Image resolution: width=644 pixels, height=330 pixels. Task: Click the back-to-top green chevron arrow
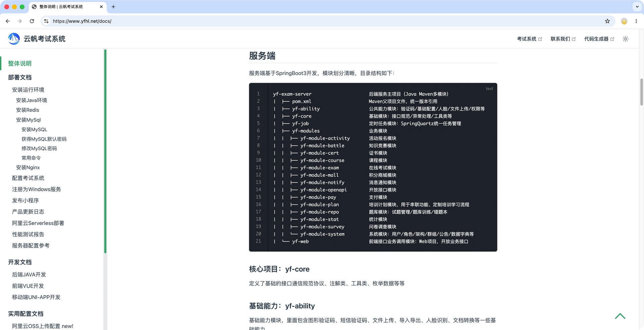(620, 316)
